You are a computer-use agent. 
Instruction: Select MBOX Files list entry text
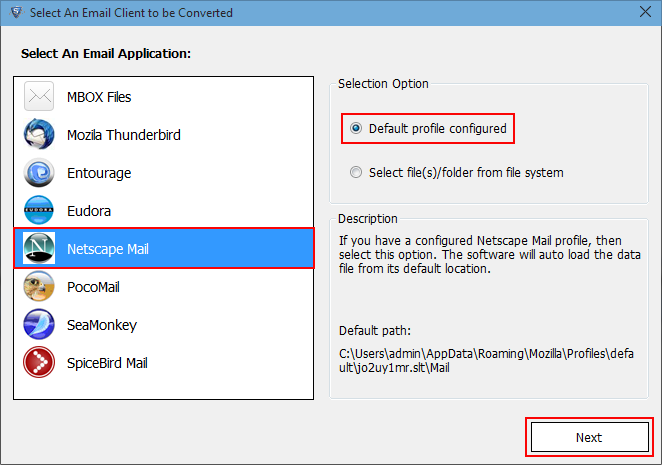pyautogui.click(x=99, y=97)
